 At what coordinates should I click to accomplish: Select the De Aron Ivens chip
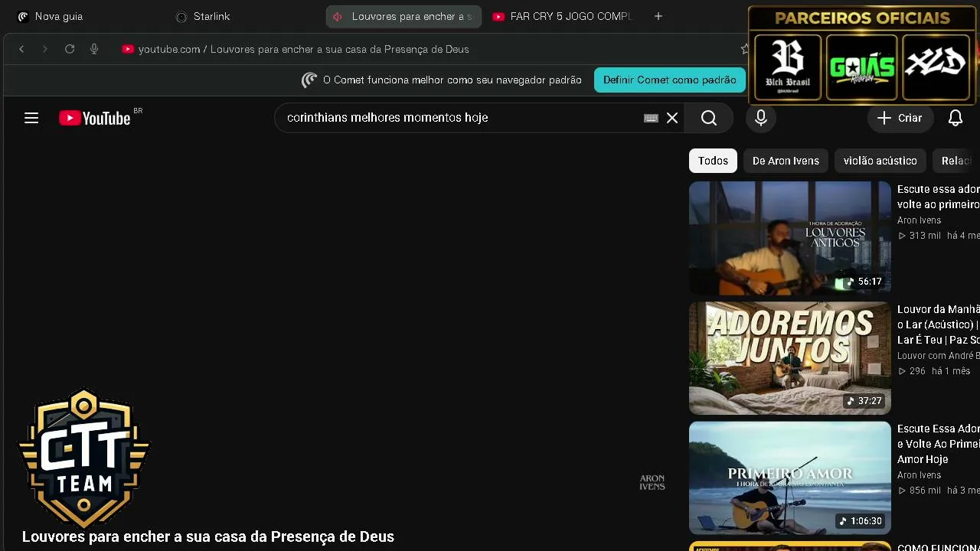click(x=786, y=161)
